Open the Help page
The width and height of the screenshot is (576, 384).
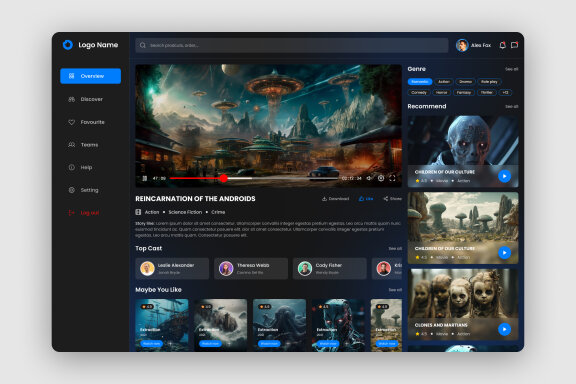coord(86,168)
